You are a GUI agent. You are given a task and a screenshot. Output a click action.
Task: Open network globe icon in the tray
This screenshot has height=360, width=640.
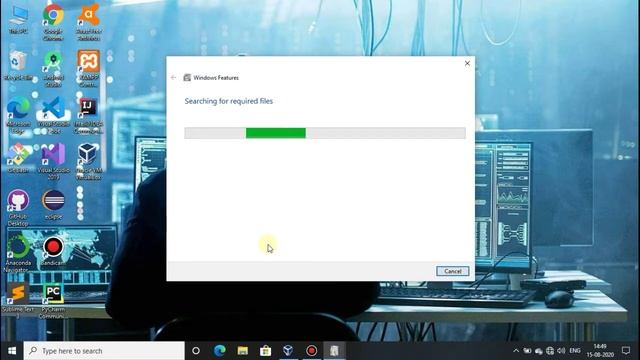click(550, 351)
